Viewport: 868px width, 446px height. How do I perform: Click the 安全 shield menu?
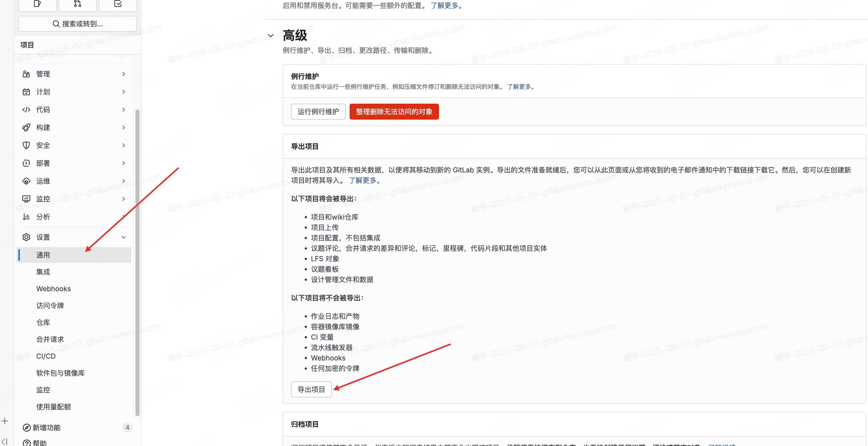click(x=43, y=145)
